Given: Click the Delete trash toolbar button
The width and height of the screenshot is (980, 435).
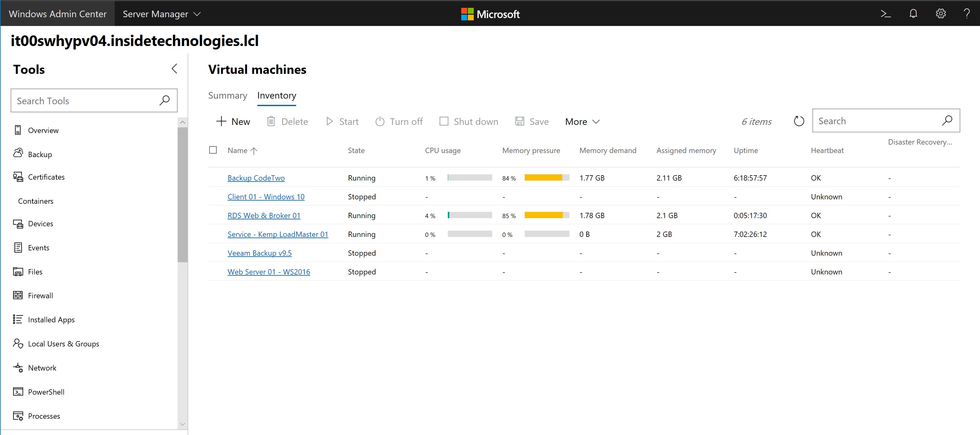Looking at the screenshot, I should (x=288, y=121).
